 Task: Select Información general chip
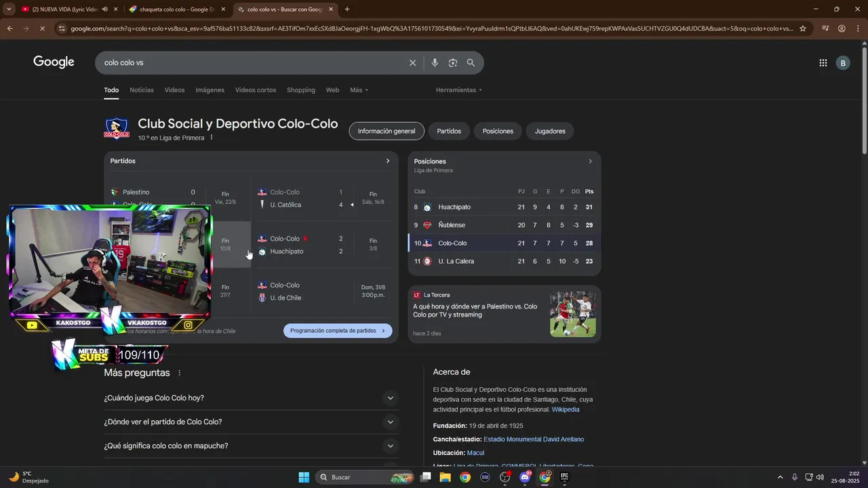click(x=387, y=131)
